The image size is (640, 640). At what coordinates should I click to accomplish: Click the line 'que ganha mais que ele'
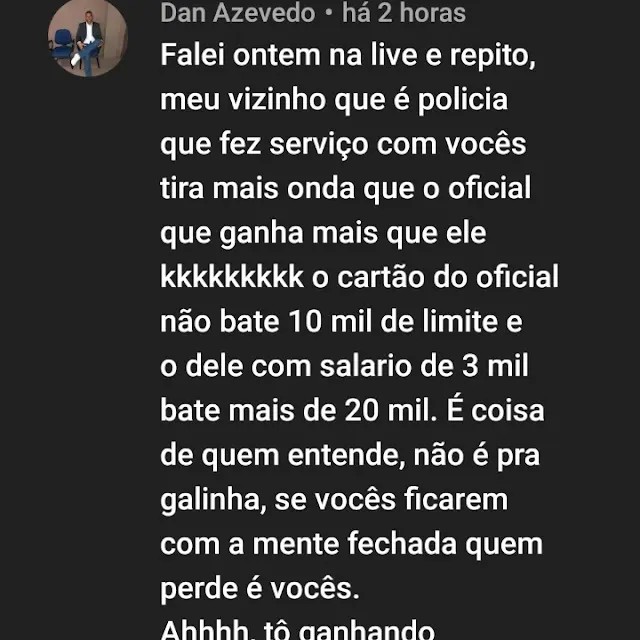click(x=323, y=234)
